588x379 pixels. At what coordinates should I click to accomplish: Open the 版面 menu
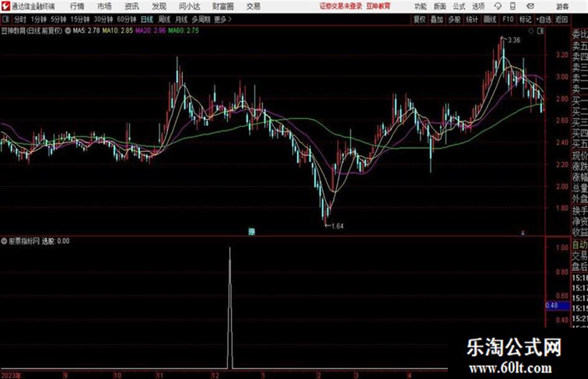439,6
